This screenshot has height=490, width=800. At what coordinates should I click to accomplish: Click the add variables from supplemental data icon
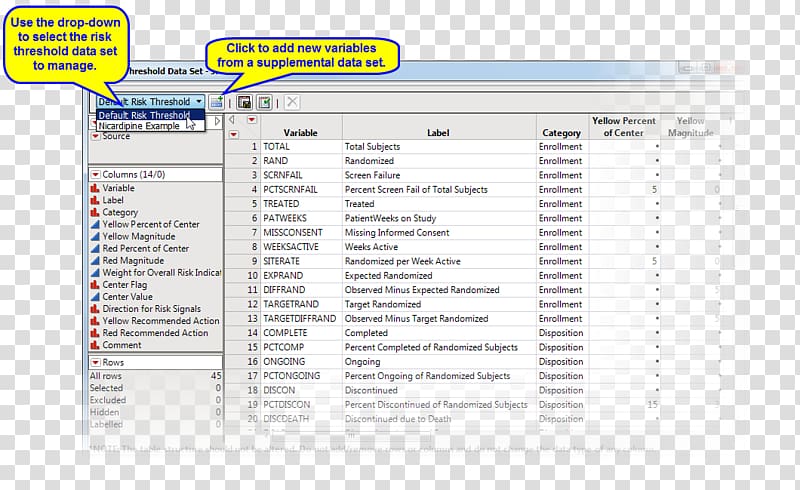point(216,102)
